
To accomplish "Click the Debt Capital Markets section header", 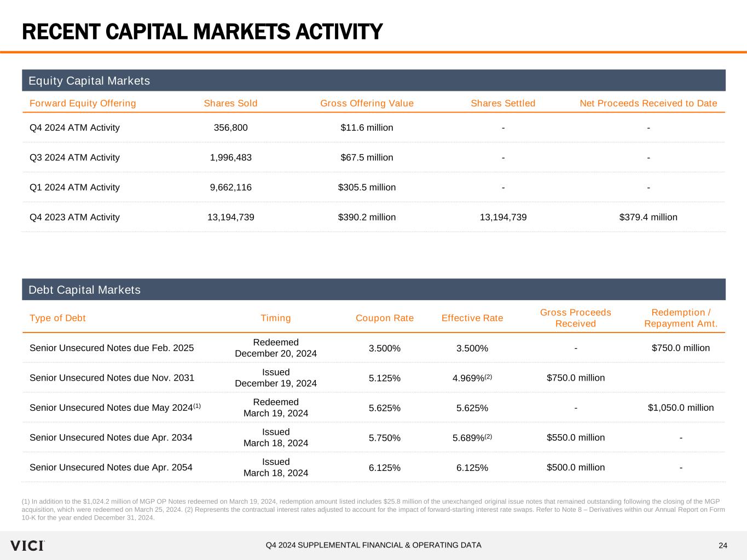I will click(x=84, y=290).
